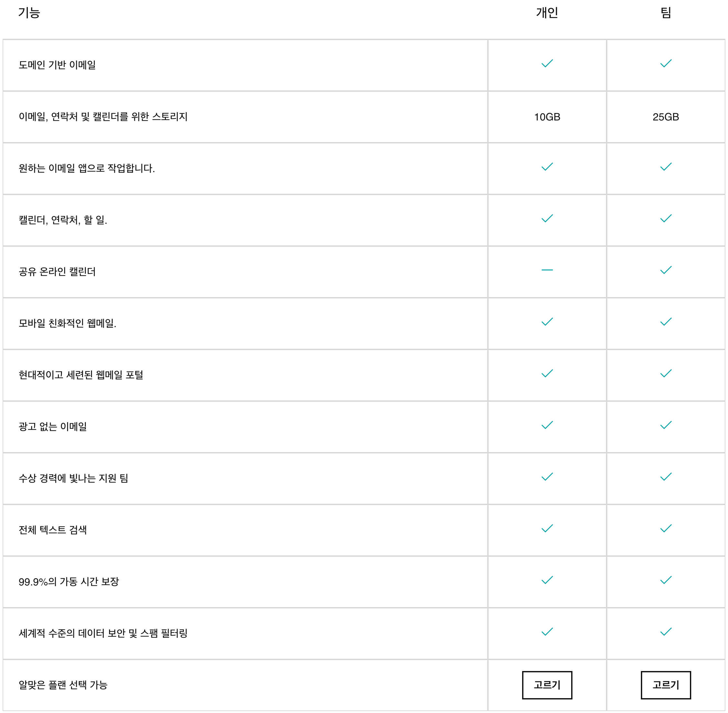Click the 기능 column header

(x=29, y=13)
